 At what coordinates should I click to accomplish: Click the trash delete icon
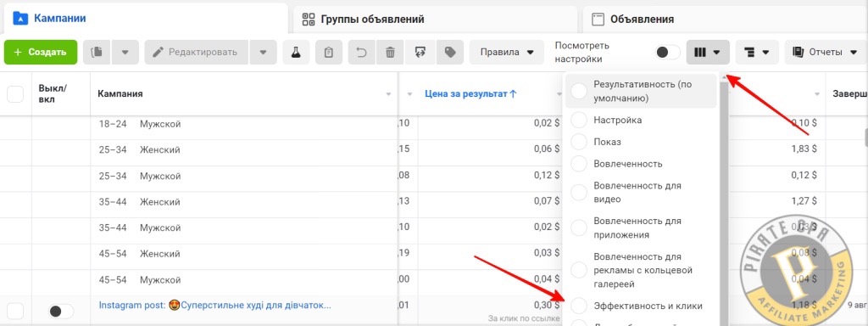coord(390,52)
